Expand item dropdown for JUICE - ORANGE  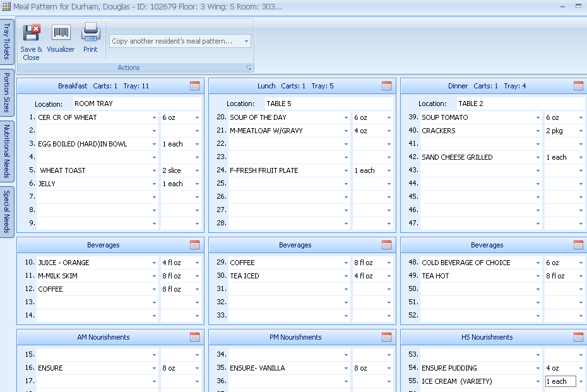[154, 263]
